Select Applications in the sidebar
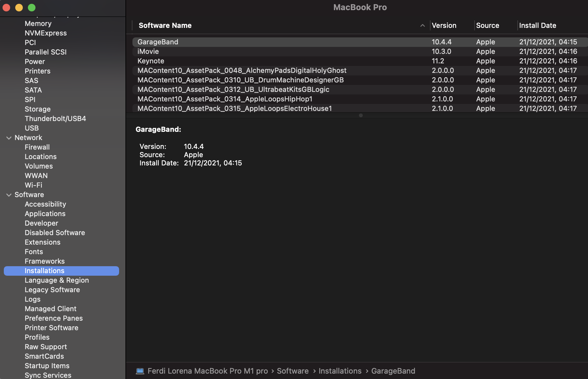 coord(45,214)
